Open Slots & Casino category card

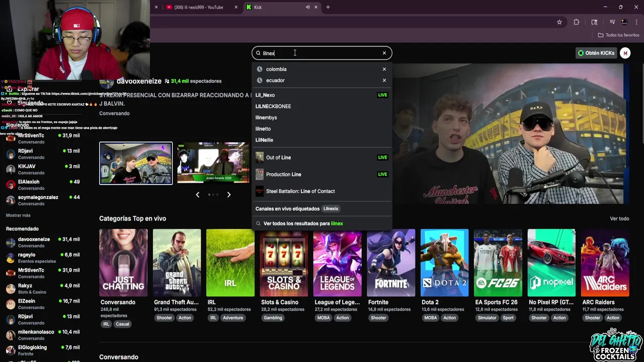click(284, 263)
